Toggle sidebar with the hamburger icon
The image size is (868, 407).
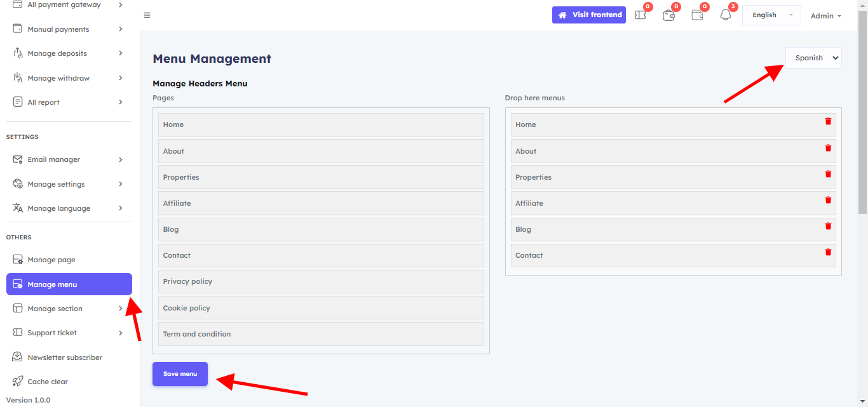pos(147,15)
